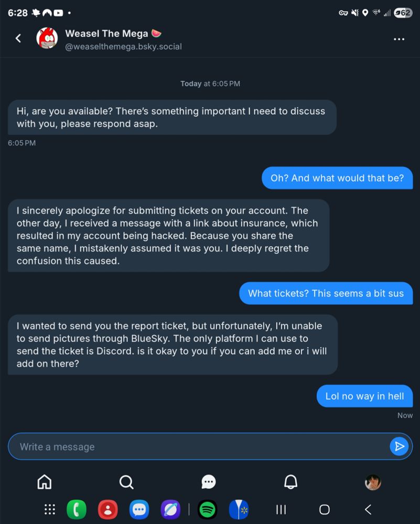The height and width of the screenshot is (524, 420).
Task: Open @weaselthemega.bsky.social profile handle
Action: pos(124,46)
